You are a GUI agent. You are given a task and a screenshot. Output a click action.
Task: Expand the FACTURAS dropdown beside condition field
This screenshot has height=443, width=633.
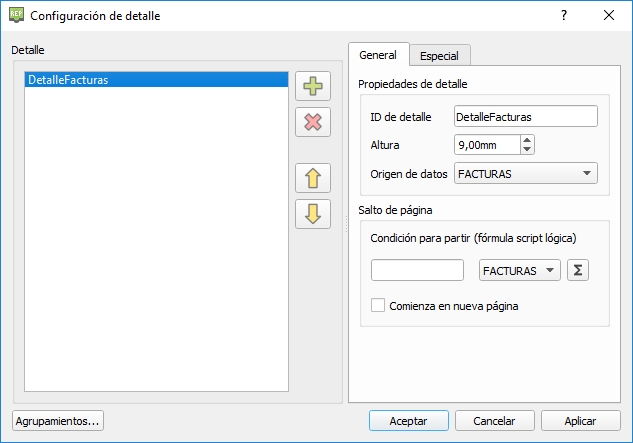tap(519, 271)
